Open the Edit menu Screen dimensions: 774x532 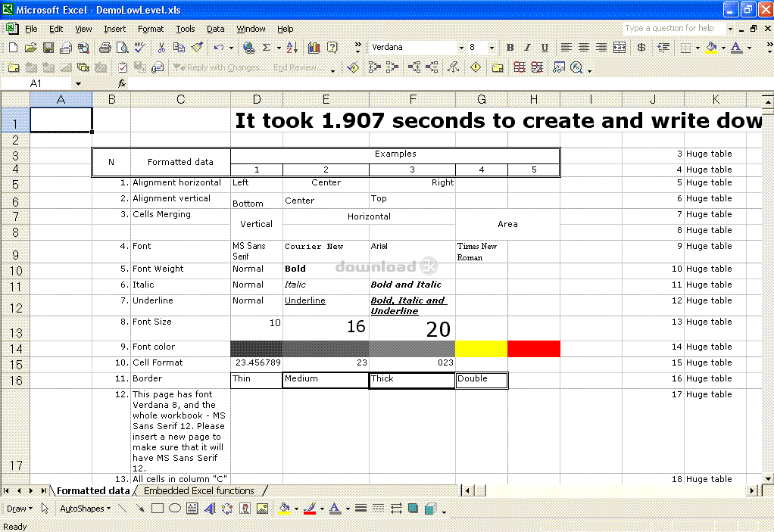click(56, 29)
